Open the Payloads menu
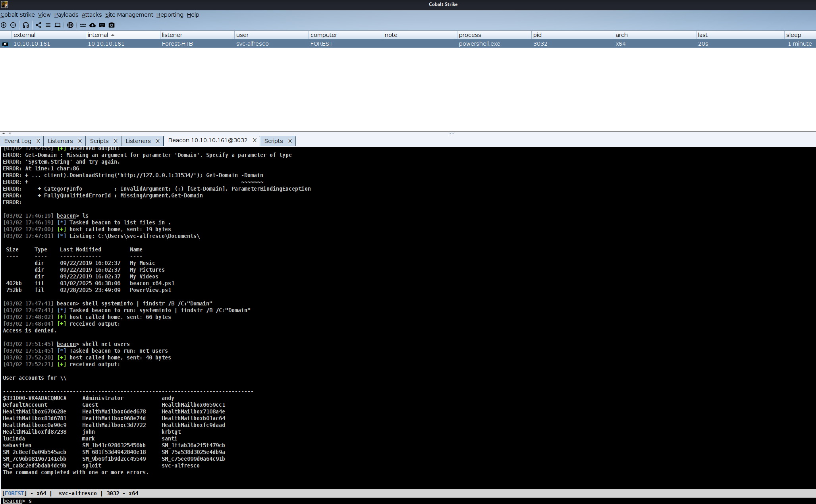The width and height of the screenshot is (816, 504). tap(66, 15)
